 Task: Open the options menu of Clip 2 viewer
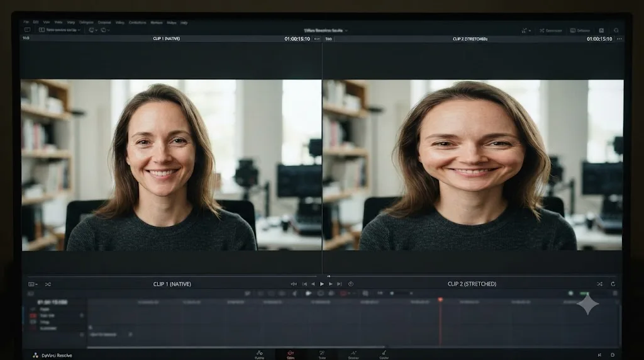(619, 39)
